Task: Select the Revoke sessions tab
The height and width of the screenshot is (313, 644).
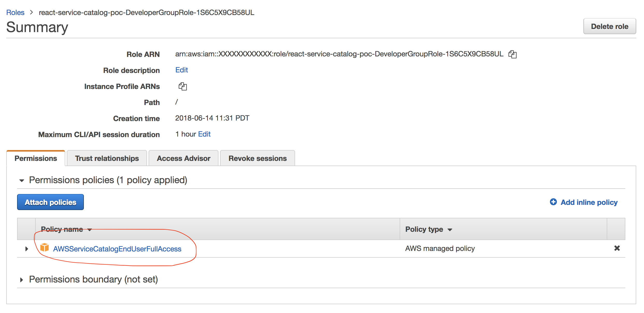Action: point(257,158)
